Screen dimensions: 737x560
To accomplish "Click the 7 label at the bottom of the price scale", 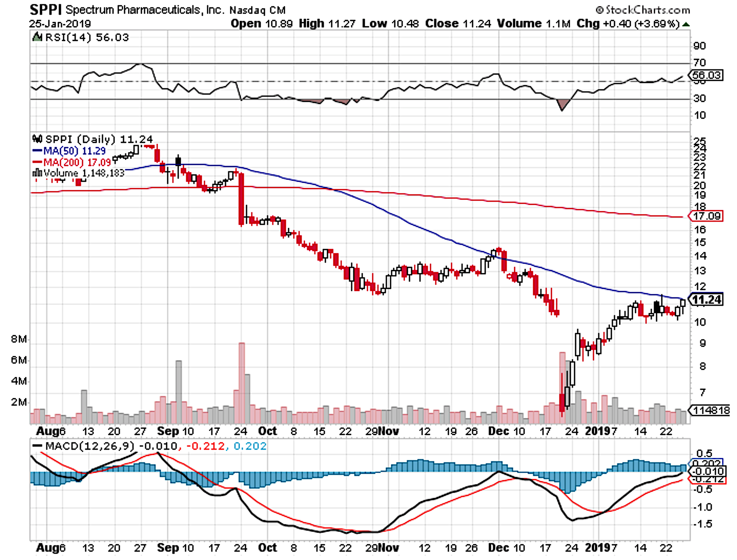I will (x=703, y=392).
